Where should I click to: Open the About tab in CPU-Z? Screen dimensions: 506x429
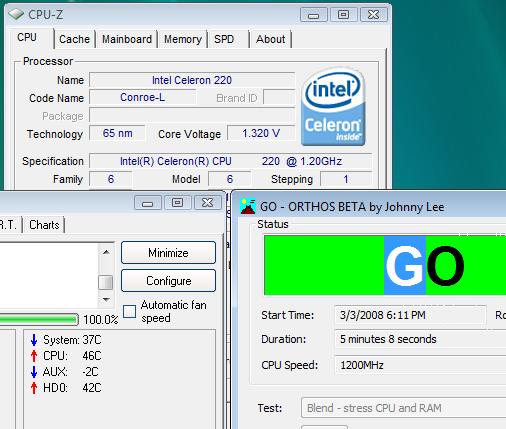(x=270, y=39)
